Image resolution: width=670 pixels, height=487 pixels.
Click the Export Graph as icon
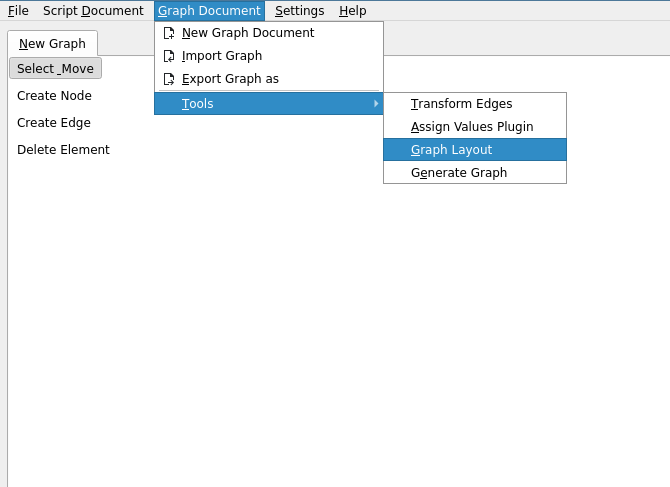(x=169, y=79)
